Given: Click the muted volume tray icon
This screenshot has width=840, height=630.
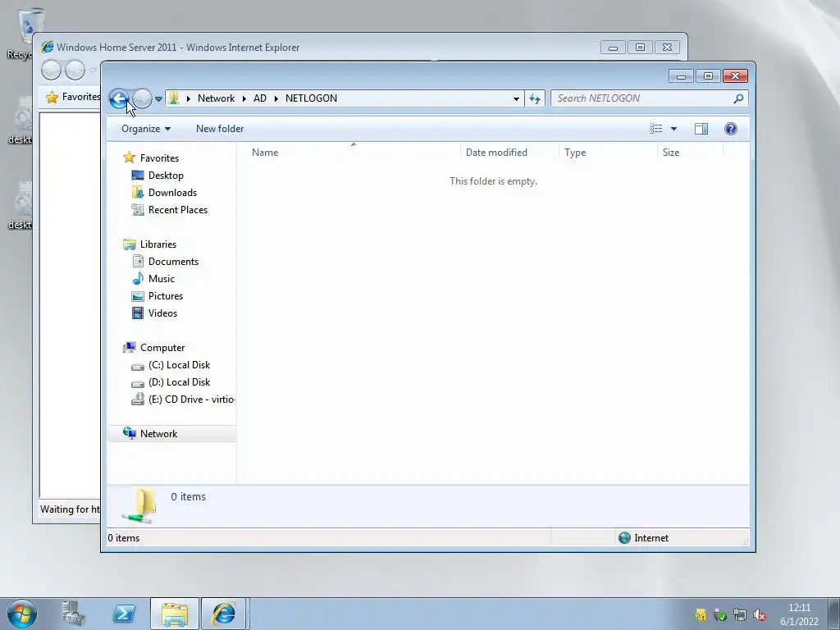Looking at the screenshot, I should tap(760, 615).
